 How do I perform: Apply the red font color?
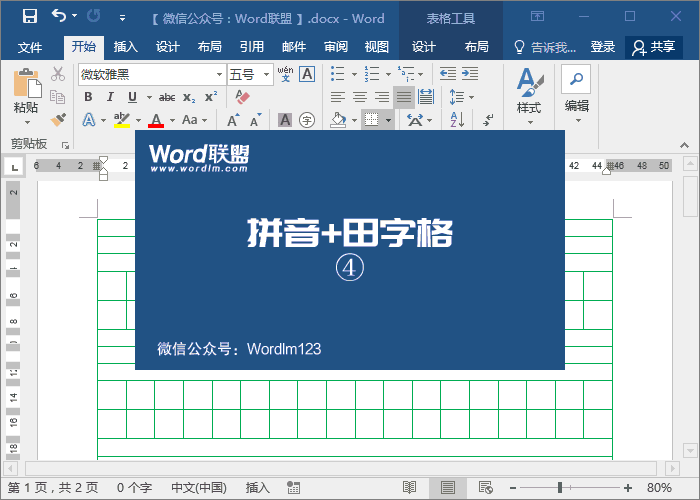coord(156,120)
